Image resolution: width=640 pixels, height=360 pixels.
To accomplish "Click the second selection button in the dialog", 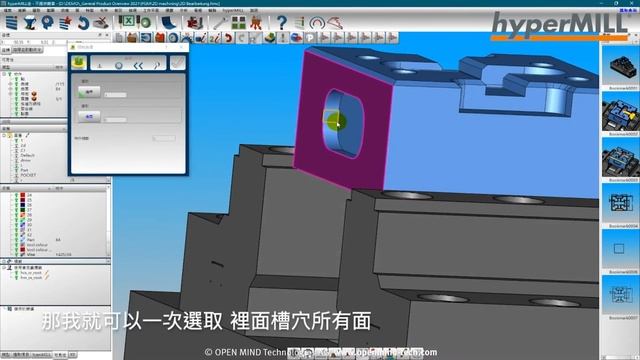I will (x=89, y=117).
